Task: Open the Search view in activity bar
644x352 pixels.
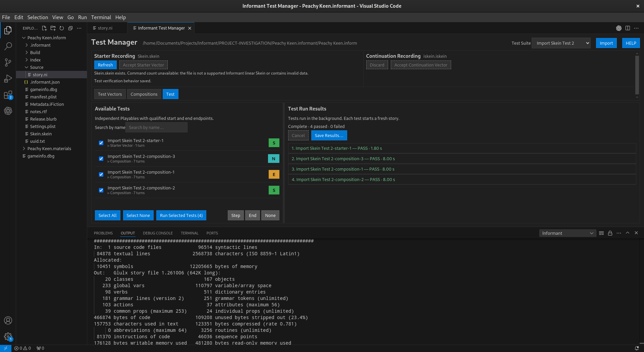Action: (x=8, y=46)
